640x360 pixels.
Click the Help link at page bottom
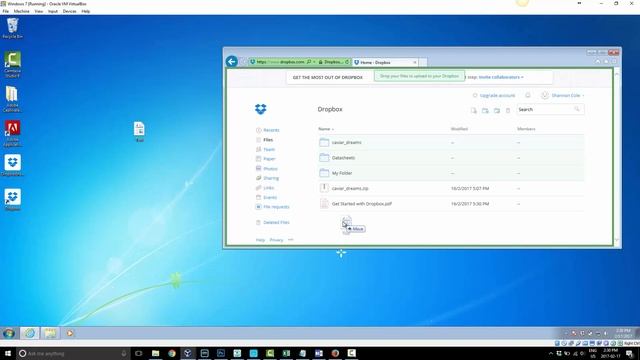(260, 240)
